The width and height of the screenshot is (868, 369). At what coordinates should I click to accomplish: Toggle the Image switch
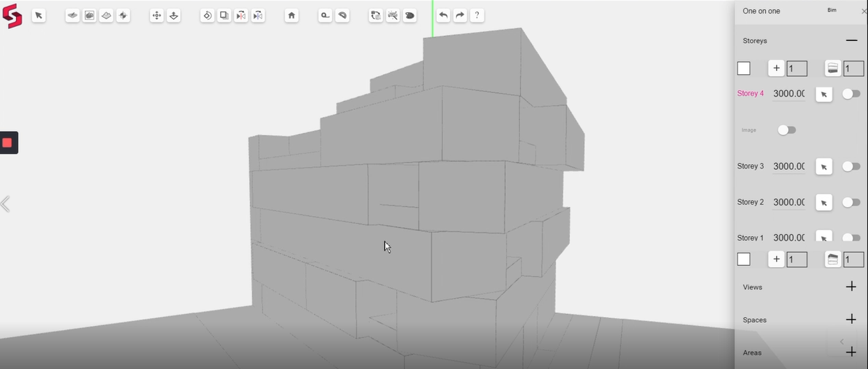[787, 130]
